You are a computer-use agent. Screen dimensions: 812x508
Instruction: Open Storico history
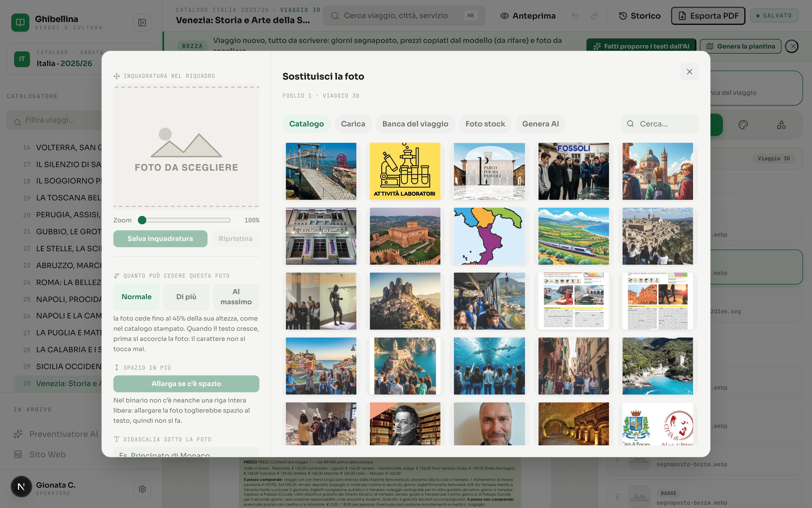639,16
